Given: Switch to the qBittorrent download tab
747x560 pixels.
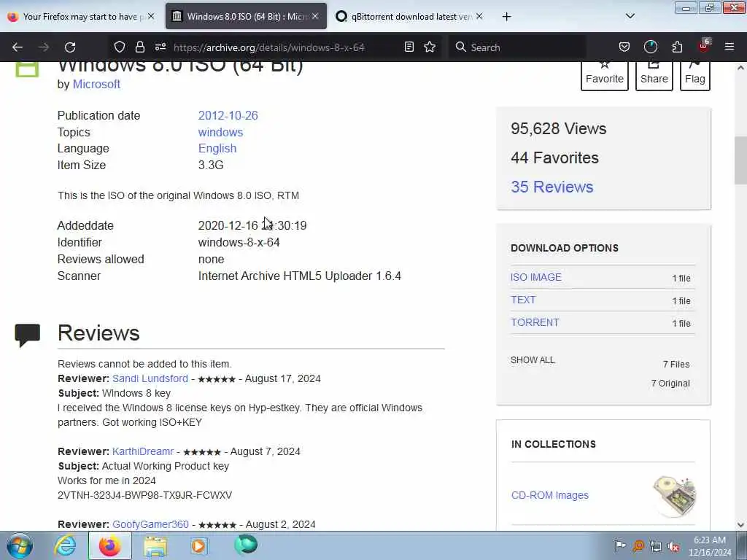Looking at the screenshot, I should tap(410, 17).
